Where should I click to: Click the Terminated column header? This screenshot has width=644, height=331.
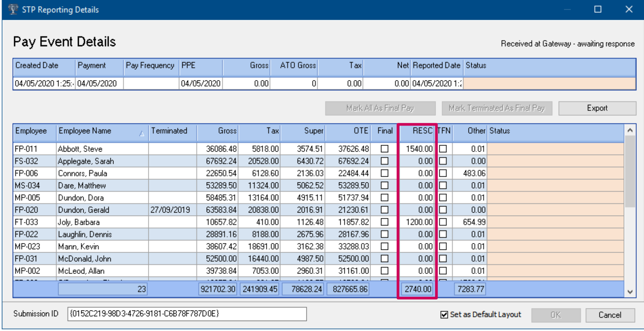[x=173, y=133]
